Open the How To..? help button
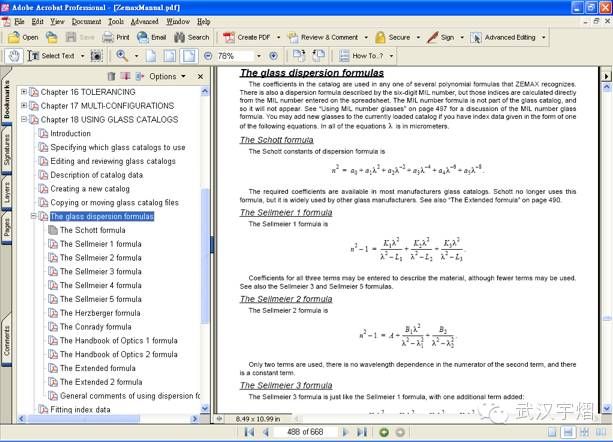The height and width of the screenshot is (442, 613). click(361, 56)
